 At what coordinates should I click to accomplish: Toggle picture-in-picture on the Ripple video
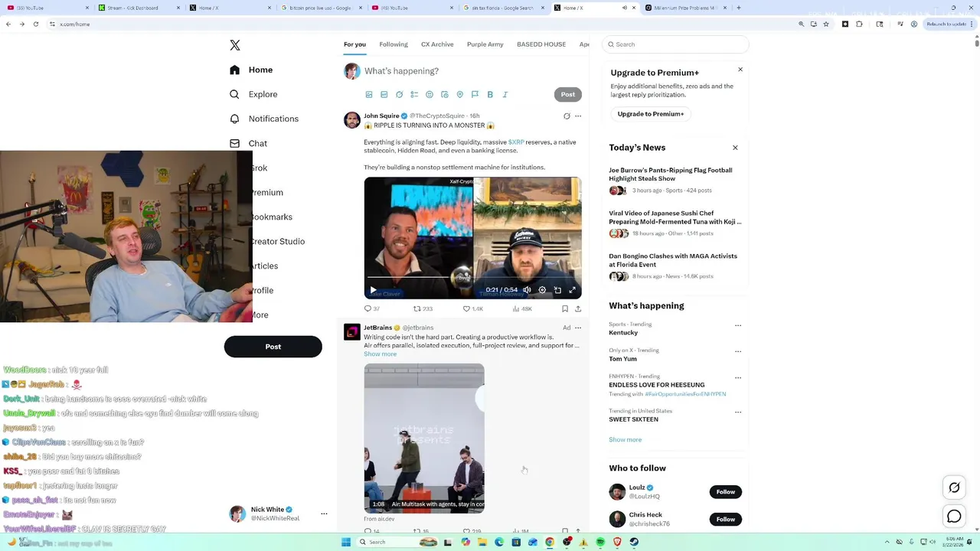557,290
